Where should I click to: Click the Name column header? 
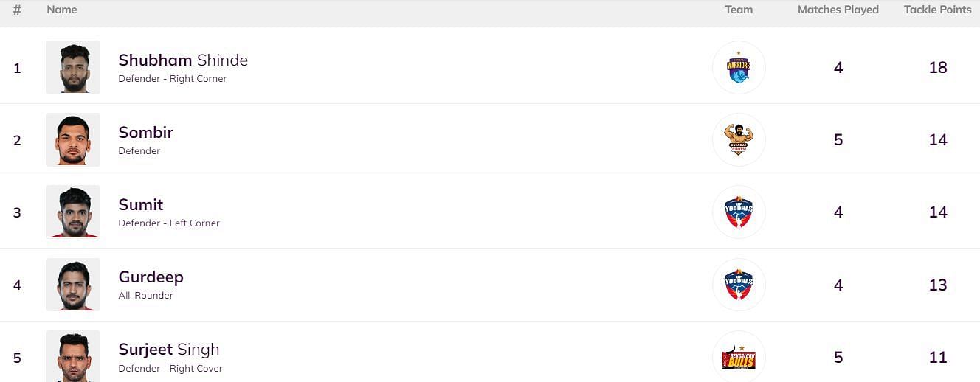coord(62,10)
